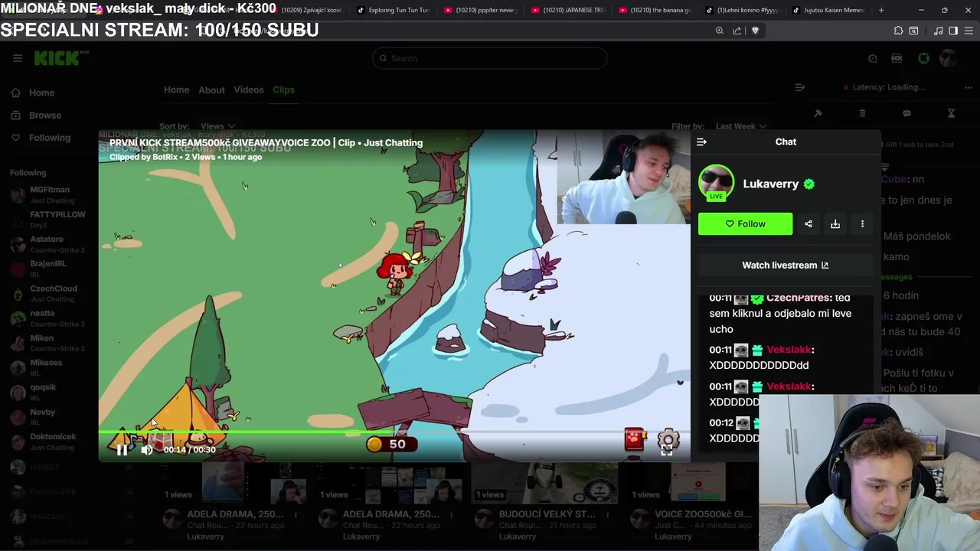Select the Clips tab

point(283,90)
